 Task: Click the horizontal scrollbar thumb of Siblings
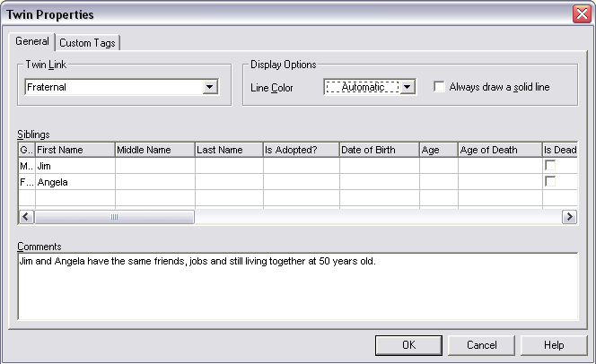114,217
